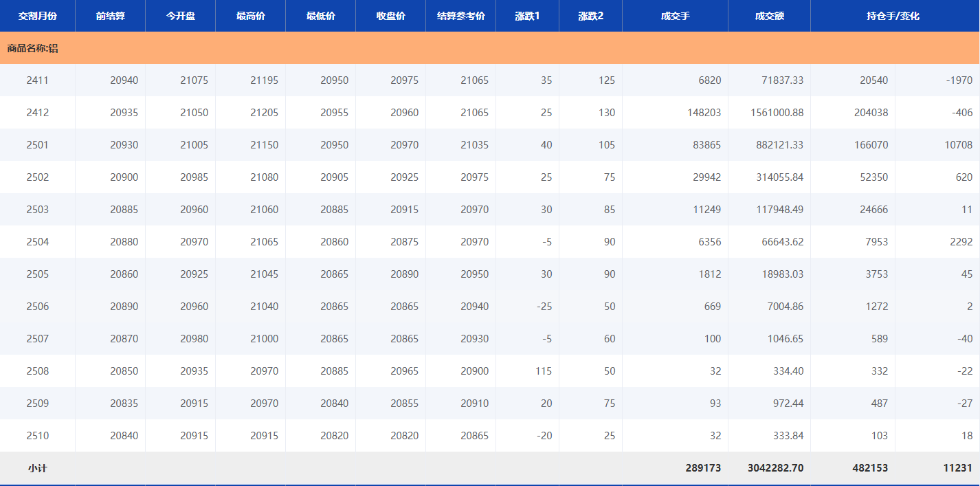980x486 pixels.
Task: Click the 前结算 column header
Action: [x=110, y=16]
